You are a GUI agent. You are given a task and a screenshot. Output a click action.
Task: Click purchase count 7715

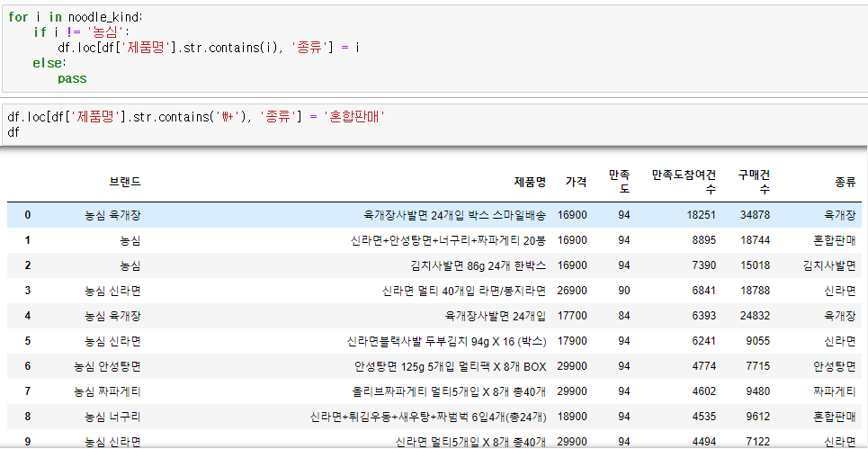758,366
